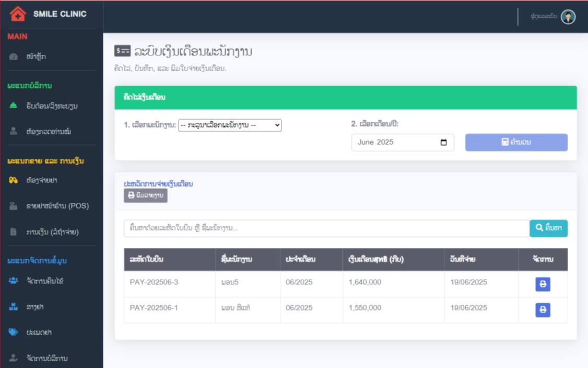The height and width of the screenshot is (368, 588).
Task: Click the payslip search text box
Action: click(326, 228)
